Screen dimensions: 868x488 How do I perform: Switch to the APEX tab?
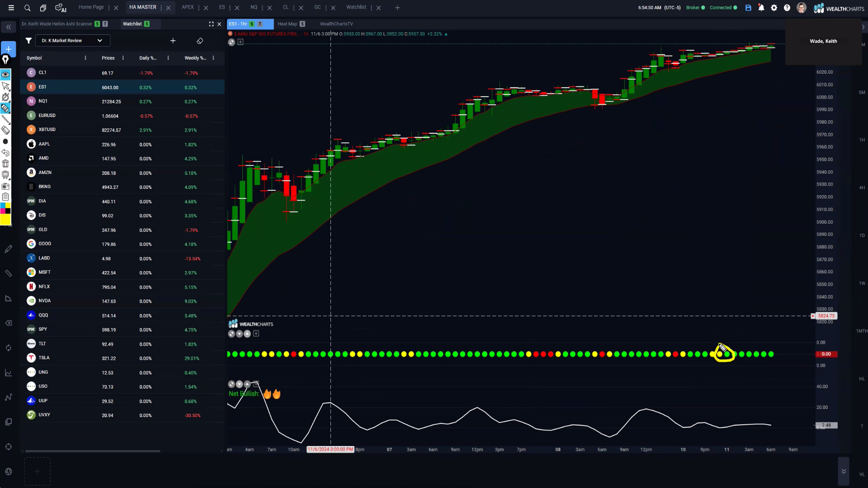pyautogui.click(x=188, y=7)
